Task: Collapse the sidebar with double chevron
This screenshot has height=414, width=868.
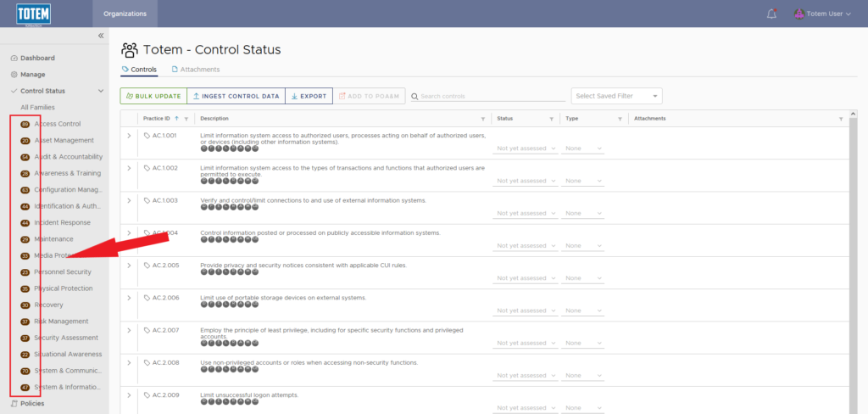Action: coord(101,36)
